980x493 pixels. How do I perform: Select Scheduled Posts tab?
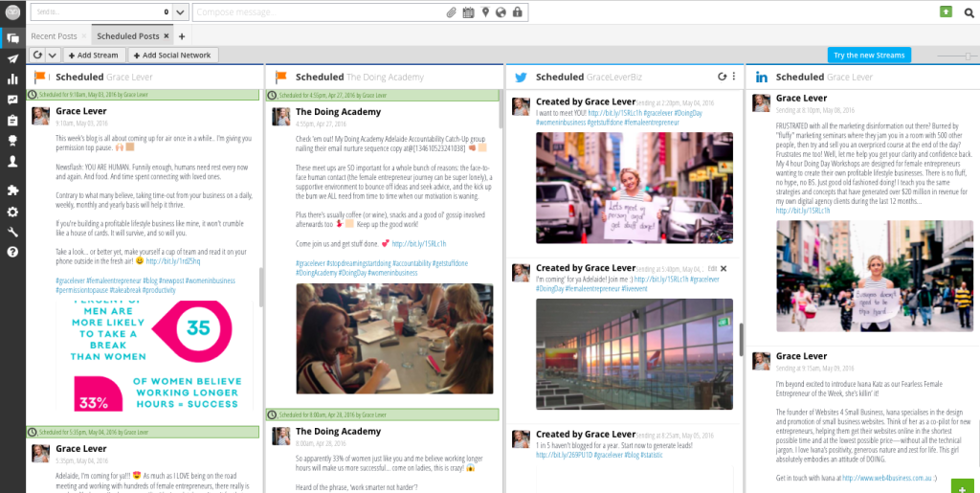point(128,36)
